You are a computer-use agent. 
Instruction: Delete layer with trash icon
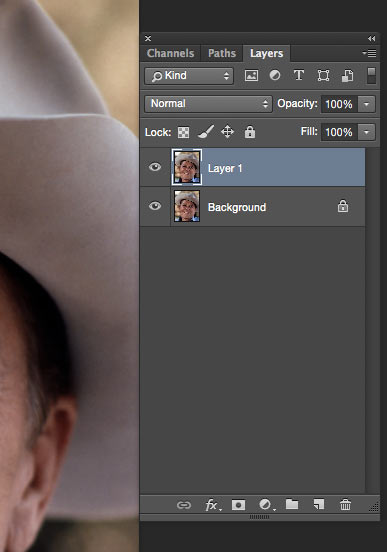(x=345, y=504)
